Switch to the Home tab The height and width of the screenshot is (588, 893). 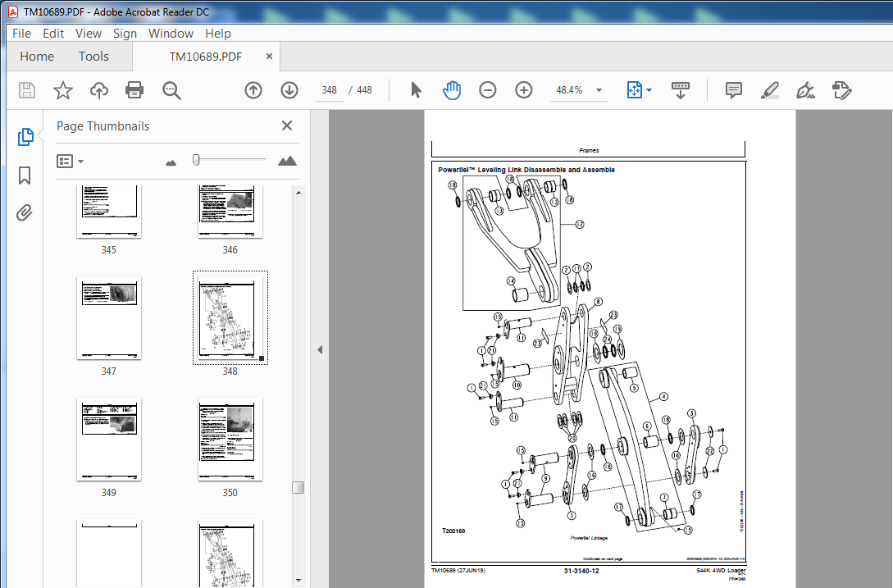tap(37, 56)
